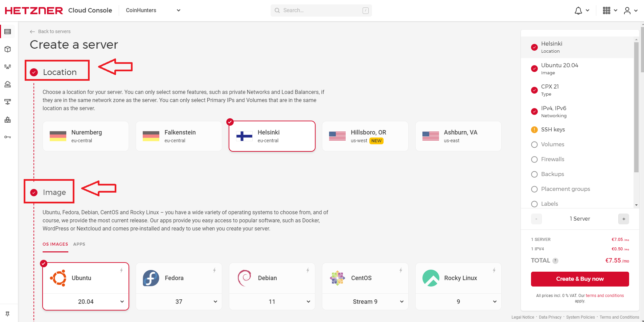The width and height of the screenshot is (644, 322).
Task: Click the summary panel scrollbar
Action: tap(636, 107)
